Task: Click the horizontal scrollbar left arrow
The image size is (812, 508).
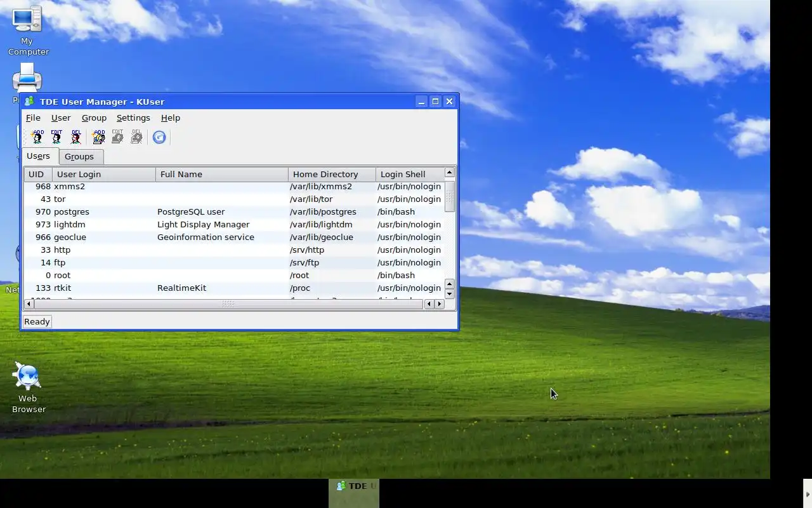Action: point(29,304)
